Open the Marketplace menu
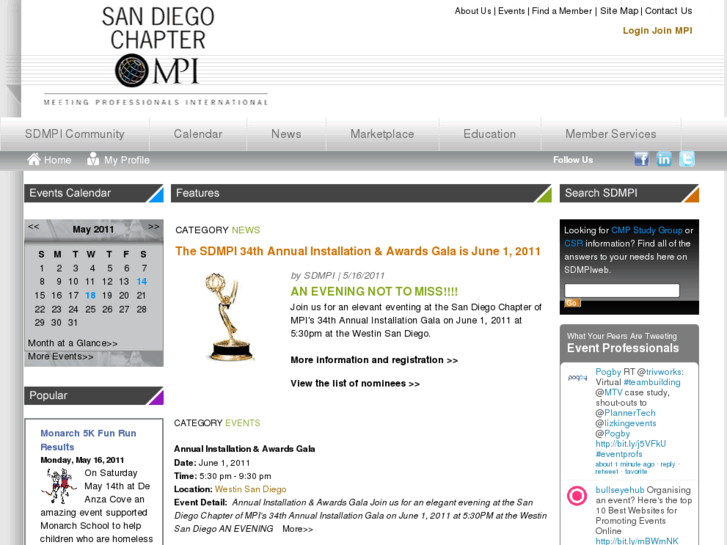 [382, 134]
